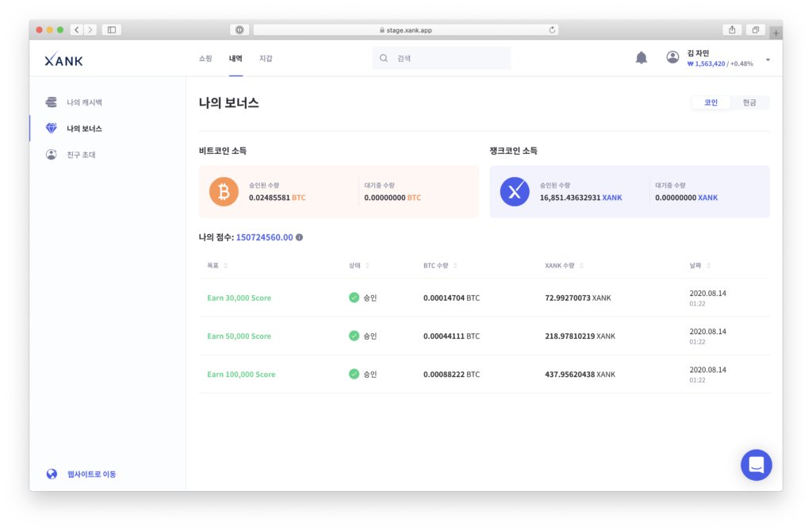
Task: Click the 나의 보너스 diamond icon
Action: coord(52,128)
